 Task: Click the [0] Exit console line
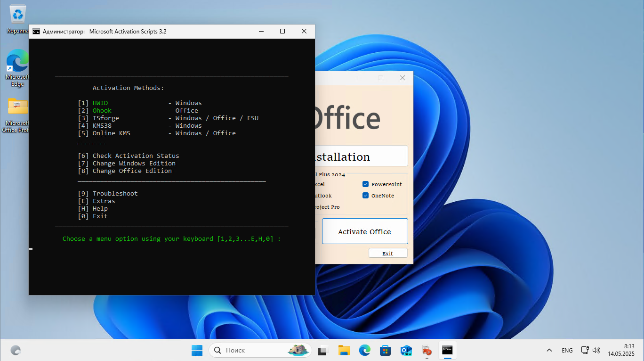[x=93, y=216]
